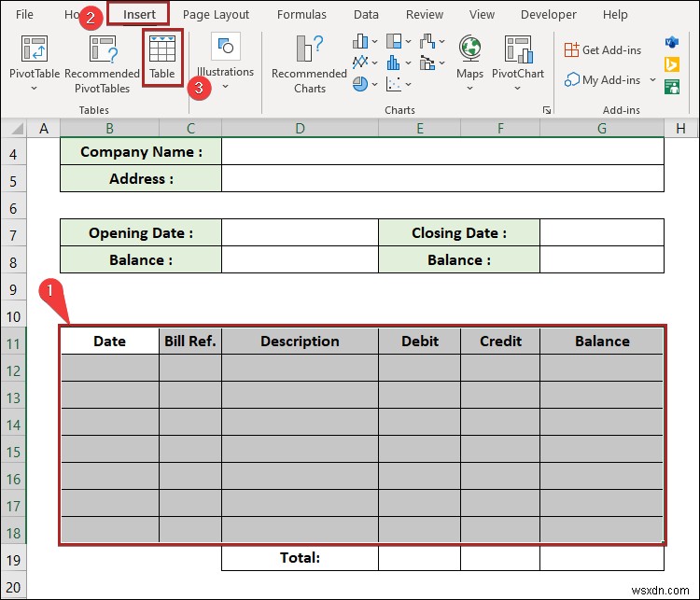
Task: Switch to the Data tab
Action: [x=366, y=15]
